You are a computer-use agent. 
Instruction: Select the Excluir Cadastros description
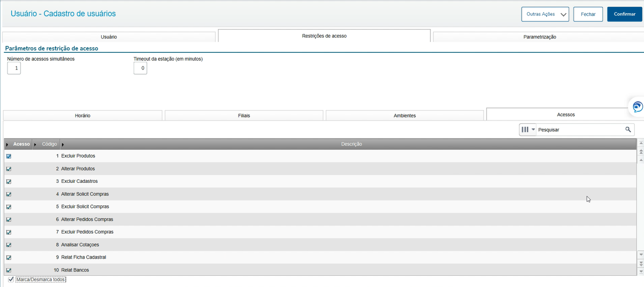point(79,182)
